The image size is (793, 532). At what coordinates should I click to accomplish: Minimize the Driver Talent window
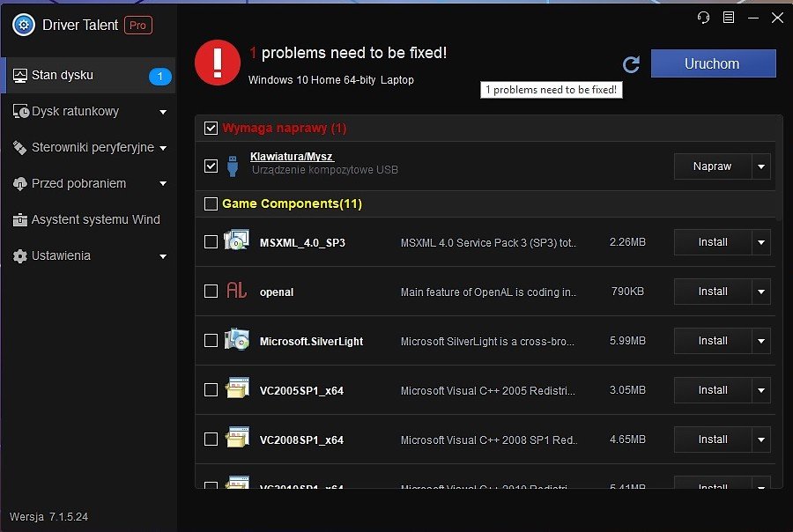tap(753, 18)
